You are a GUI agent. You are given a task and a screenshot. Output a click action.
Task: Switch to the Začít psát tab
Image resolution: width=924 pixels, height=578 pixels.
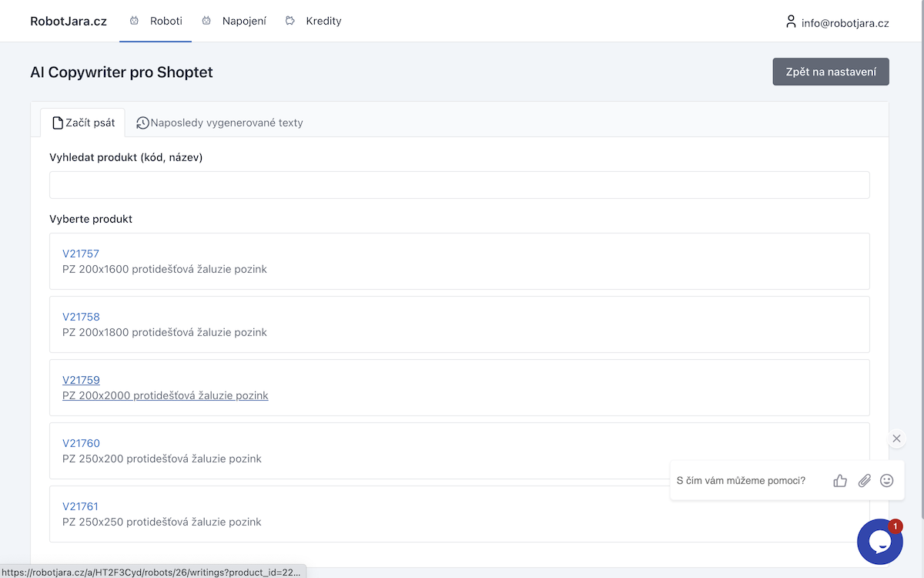pyautogui.click(x=83, y=123)
